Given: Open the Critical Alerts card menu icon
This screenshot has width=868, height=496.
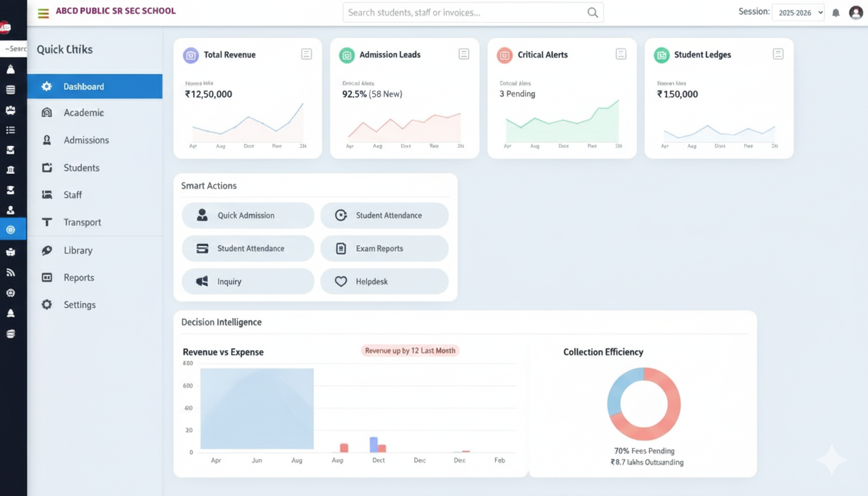Looking at the screenshot, I should [x=621, y=54].
